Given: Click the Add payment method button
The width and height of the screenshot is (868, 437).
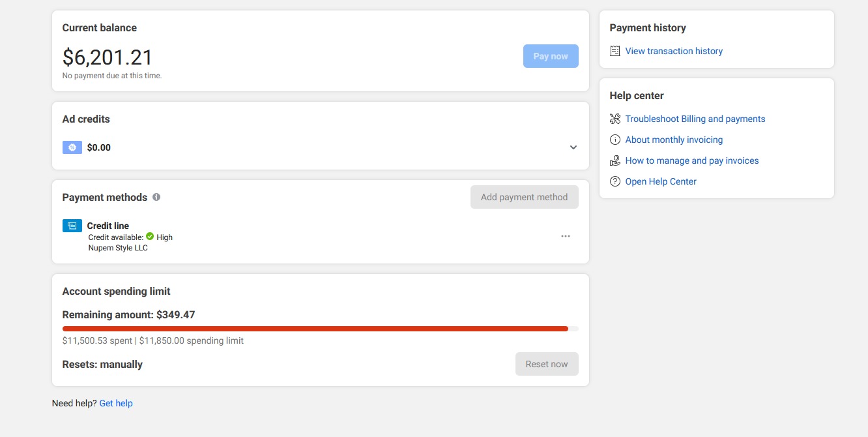Looking at the screenshot, I should pyautogui.click(x=524, y=197).
